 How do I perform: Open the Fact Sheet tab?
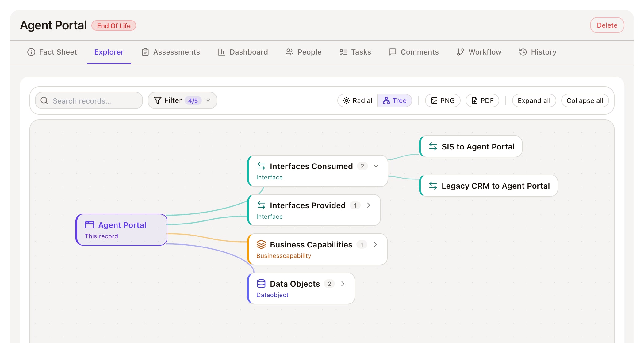click(52, 52)
